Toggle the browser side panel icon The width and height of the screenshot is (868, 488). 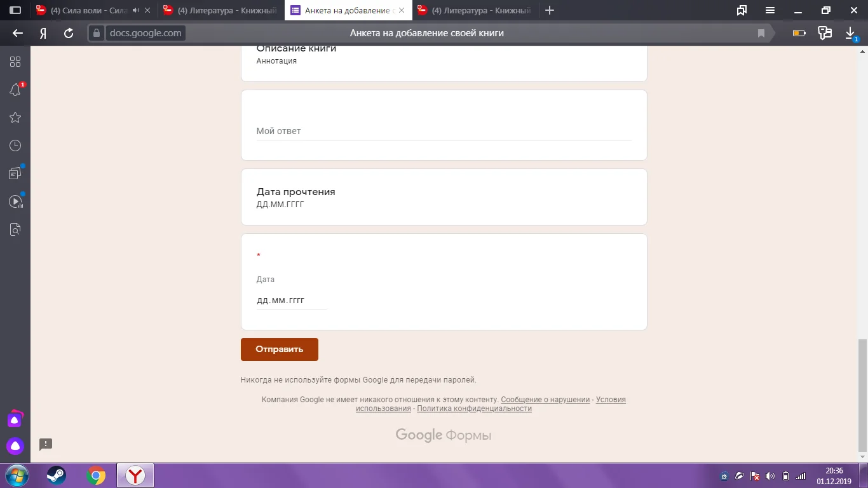click(15, 10)
